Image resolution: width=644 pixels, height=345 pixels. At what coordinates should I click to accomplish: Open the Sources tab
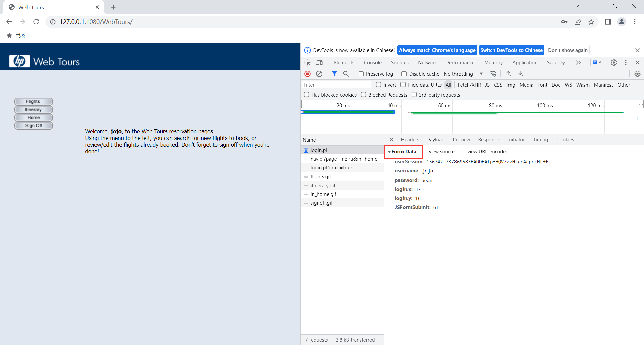pos(399,63)
